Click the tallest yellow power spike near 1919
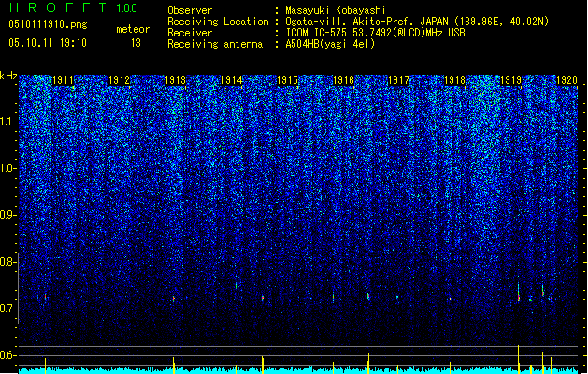588x374 pixels. 519,359
